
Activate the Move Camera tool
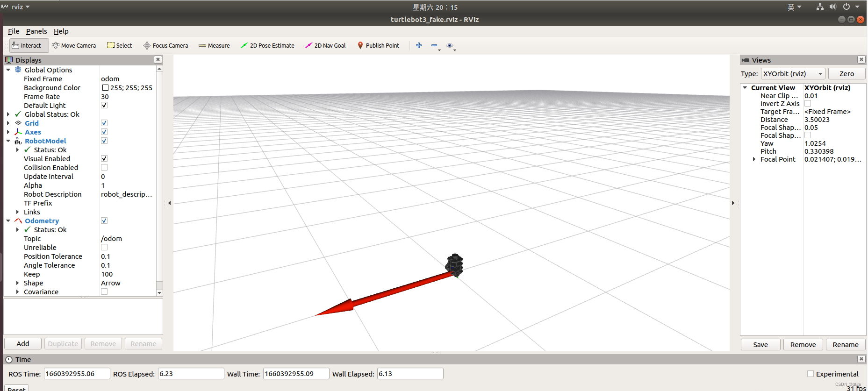coord(74,45)
